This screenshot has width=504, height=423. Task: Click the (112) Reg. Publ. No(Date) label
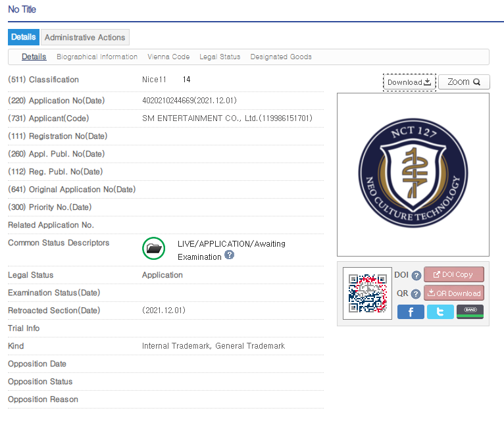55,172
